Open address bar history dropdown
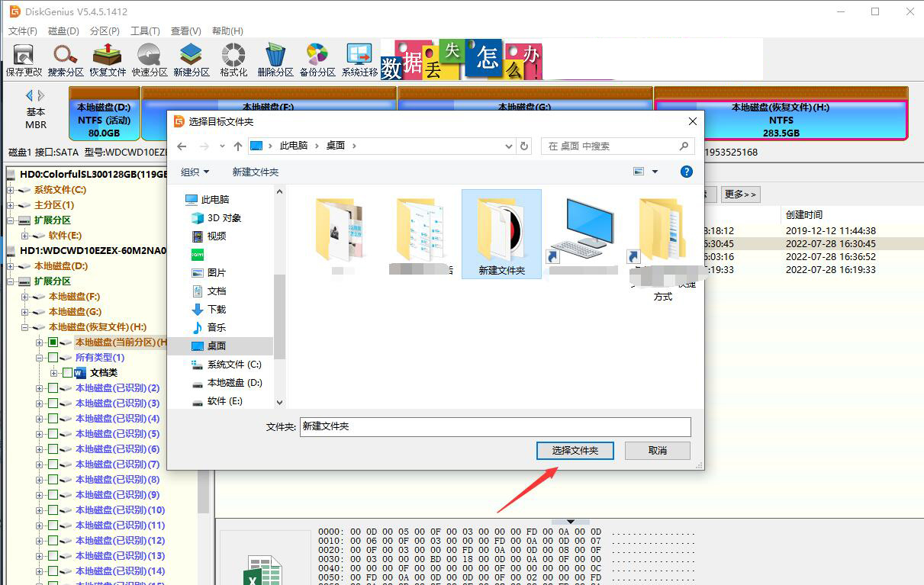 [509, 146]
